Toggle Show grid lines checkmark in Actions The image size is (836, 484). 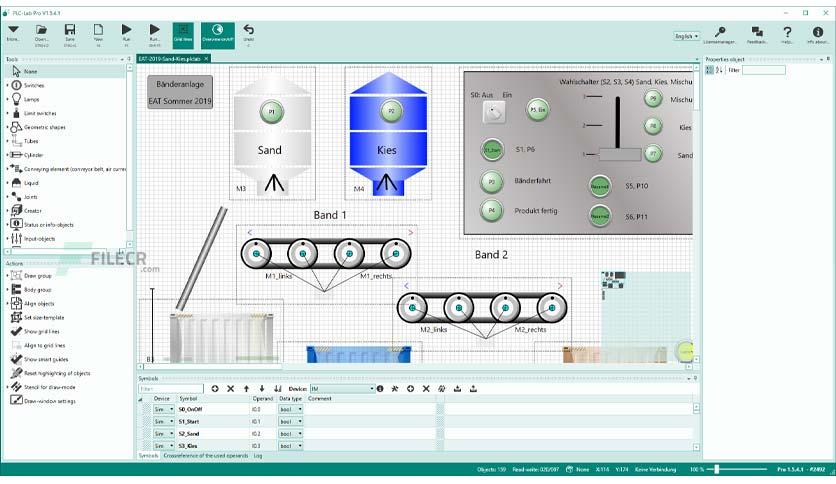[17, 331]
